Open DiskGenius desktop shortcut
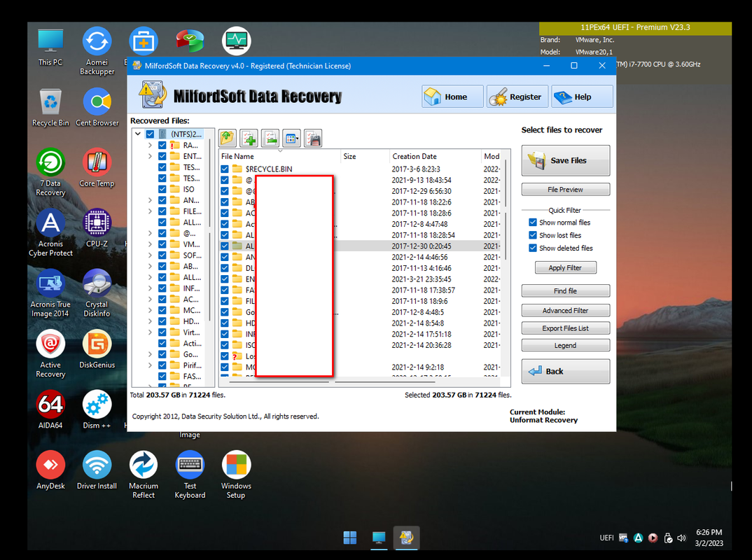 click(97, 349)
